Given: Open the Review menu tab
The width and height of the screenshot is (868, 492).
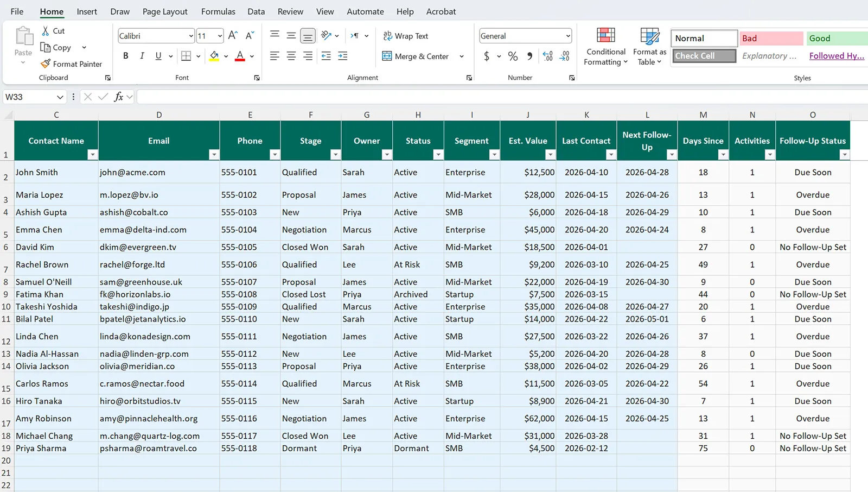Looking at the screenshot, I should pyautogui.click(x=290, y=11).
